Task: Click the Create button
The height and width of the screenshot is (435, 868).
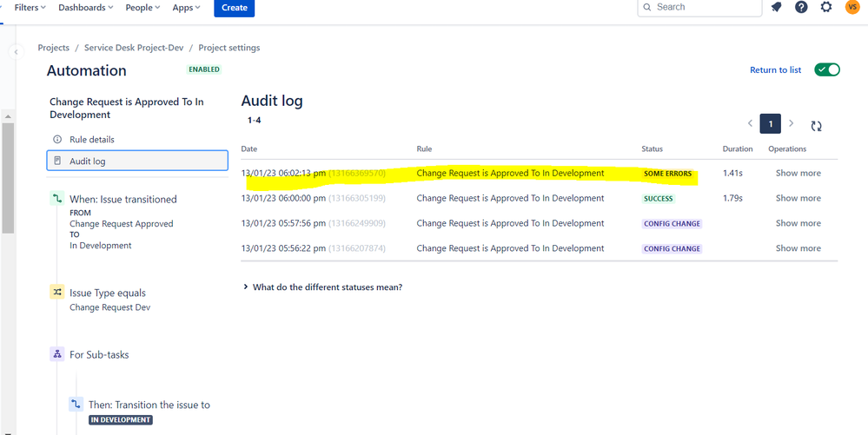Action: coord(235,8)
